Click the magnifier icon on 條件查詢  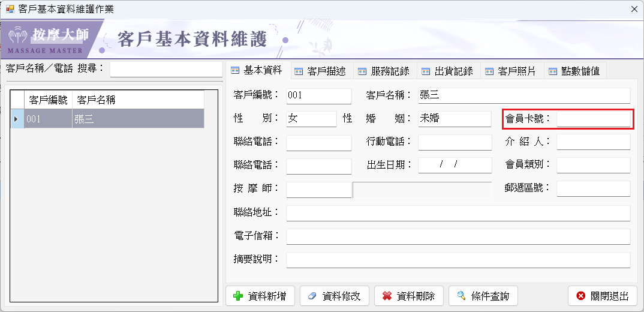[461, 296]
